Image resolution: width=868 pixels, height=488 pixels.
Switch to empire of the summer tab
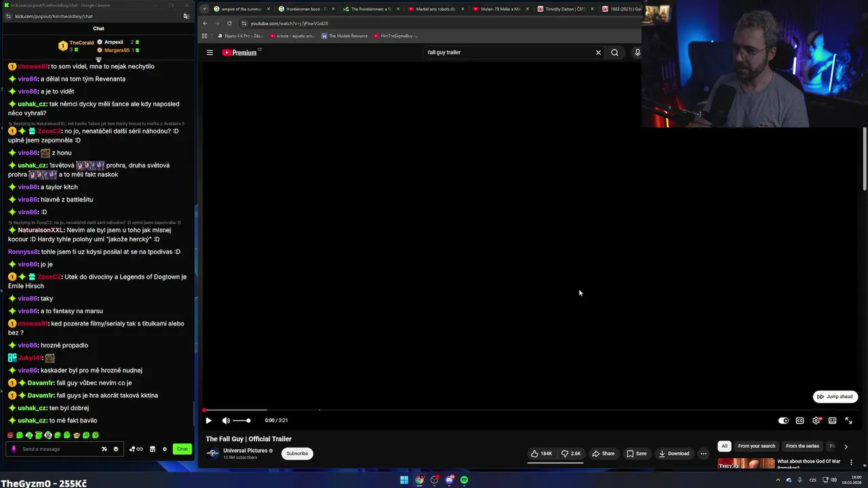(x=241, y=9)
